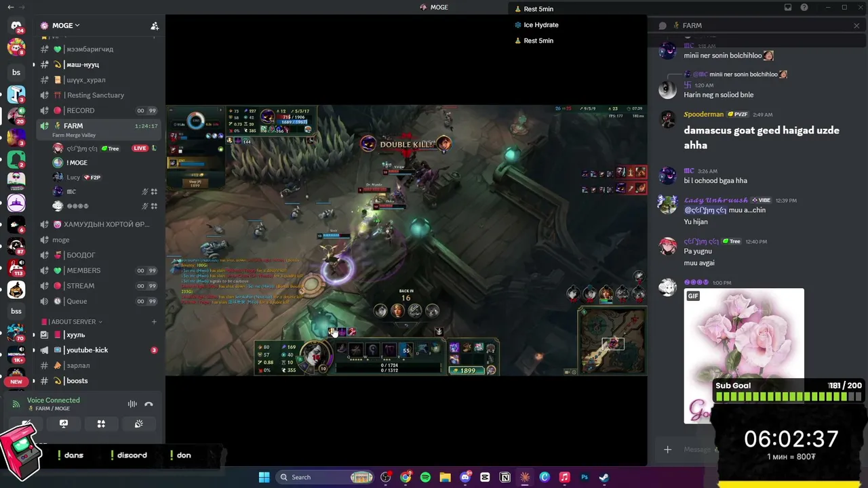
Task: Invite people to the MOGE server
Action: tap(155, 26)
